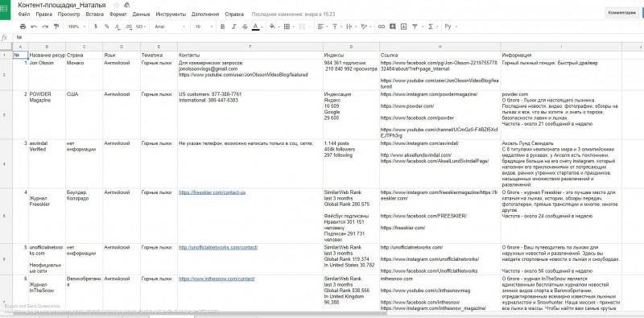The width and height of the screenshot is (644, 318).
Task: Open the Дополнения menu
Action: (x=205, y=14)
